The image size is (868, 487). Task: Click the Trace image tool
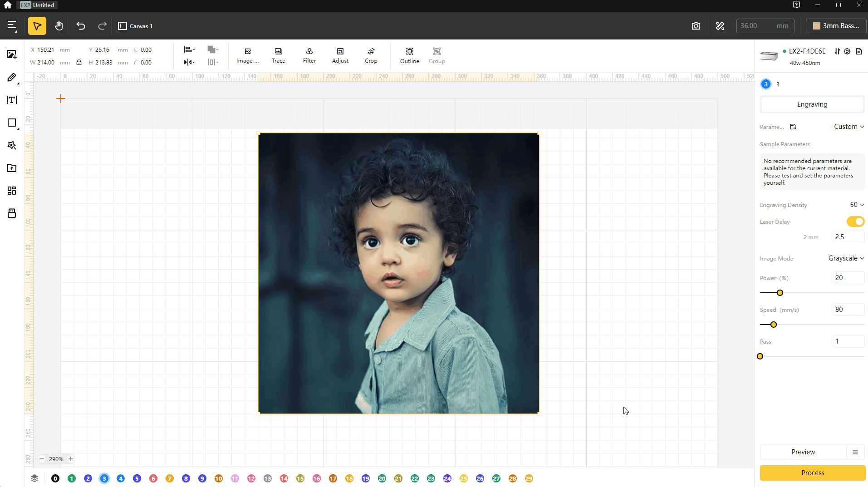pos(279,55)
